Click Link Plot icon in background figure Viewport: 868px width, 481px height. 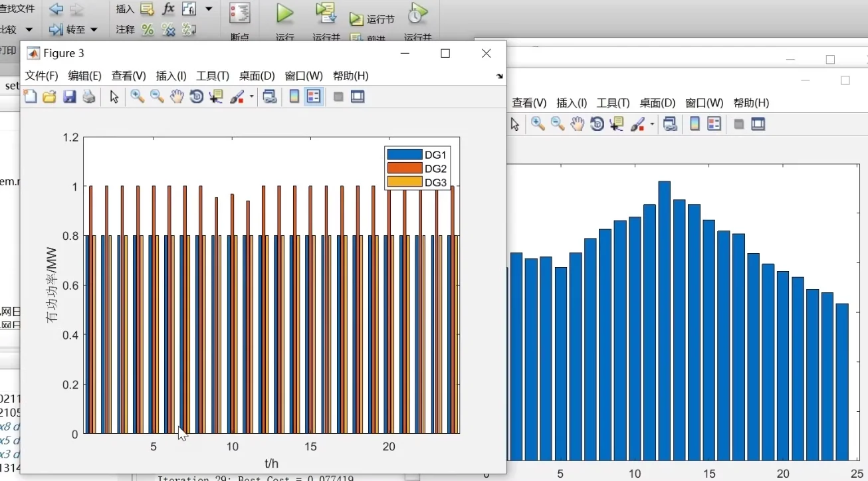click(670, 124)
